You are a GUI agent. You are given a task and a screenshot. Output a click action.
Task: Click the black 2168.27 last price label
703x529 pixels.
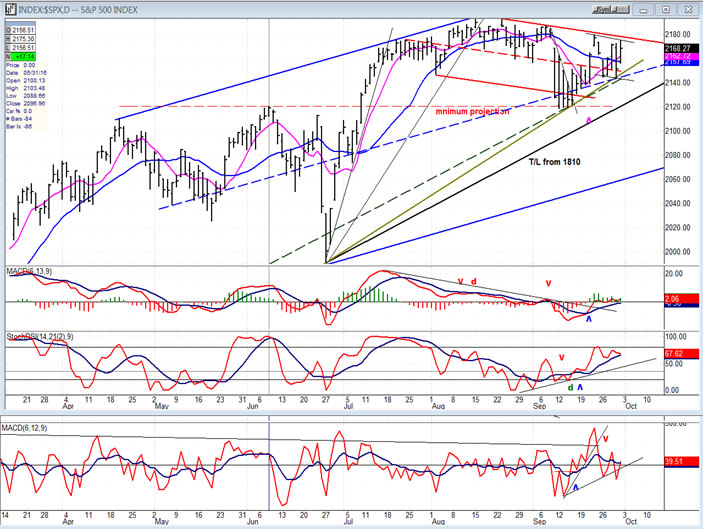pos(681,48)
